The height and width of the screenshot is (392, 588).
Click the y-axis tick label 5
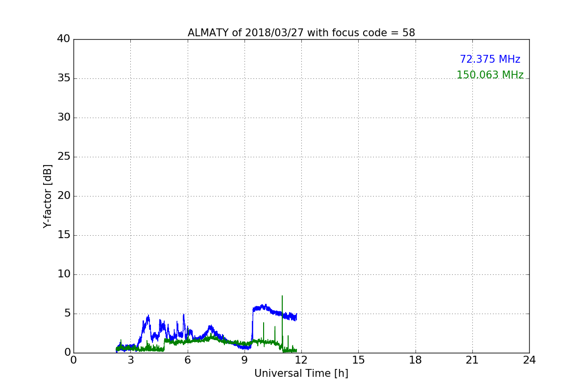[67, 314]
